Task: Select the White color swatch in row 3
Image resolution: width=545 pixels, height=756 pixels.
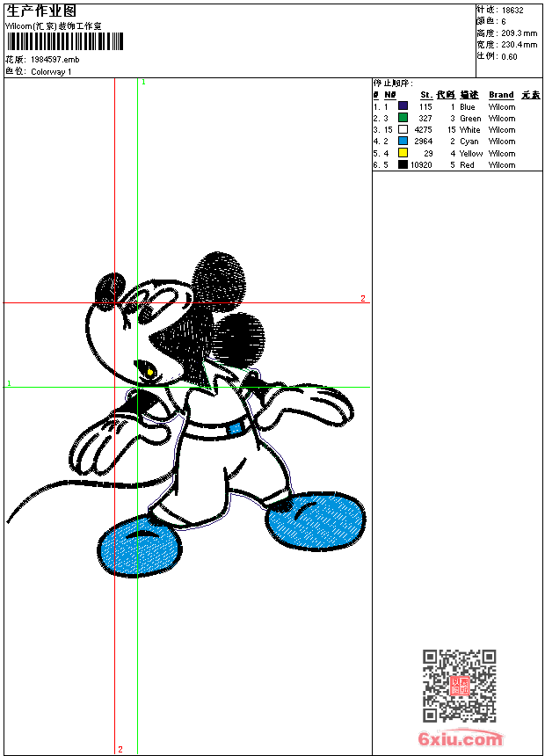Action: click(403, 129)
